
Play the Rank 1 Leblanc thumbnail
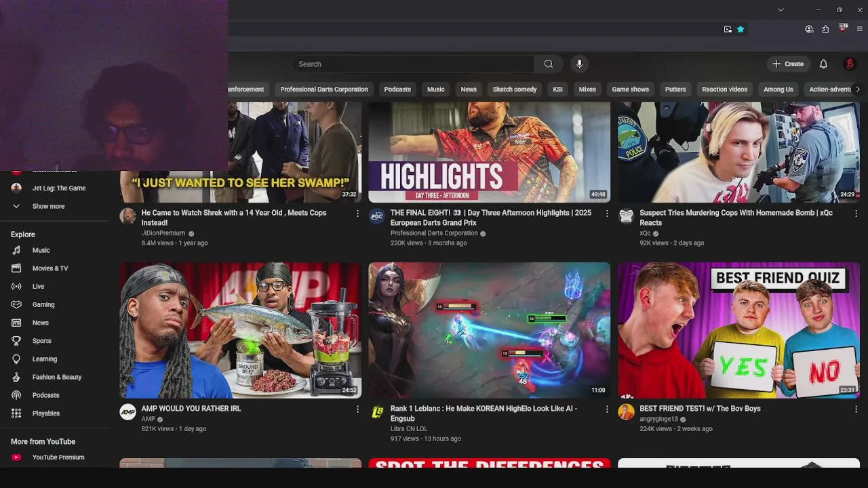489,330
